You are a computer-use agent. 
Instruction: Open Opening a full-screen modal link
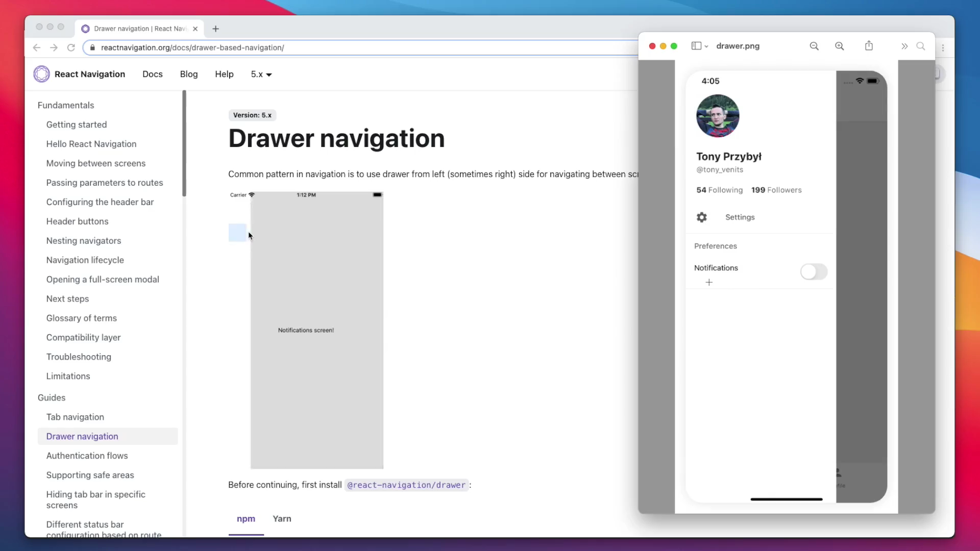[x=103, y=280]
